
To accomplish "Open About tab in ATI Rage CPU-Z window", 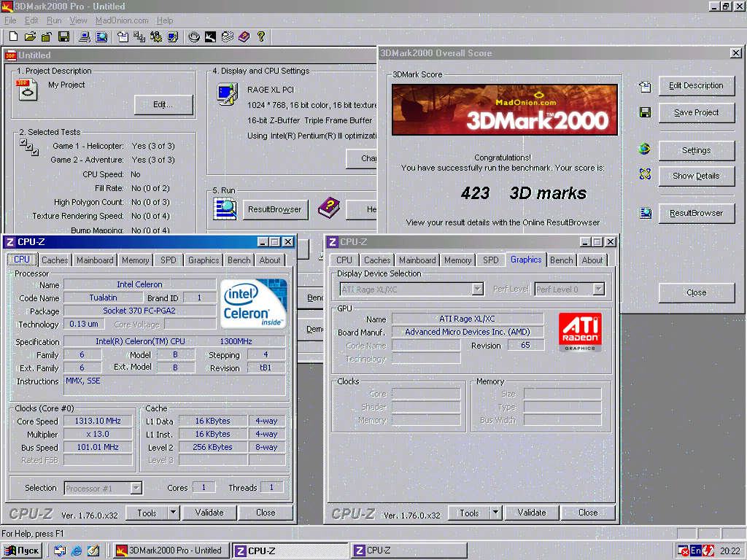I will 592,260.
